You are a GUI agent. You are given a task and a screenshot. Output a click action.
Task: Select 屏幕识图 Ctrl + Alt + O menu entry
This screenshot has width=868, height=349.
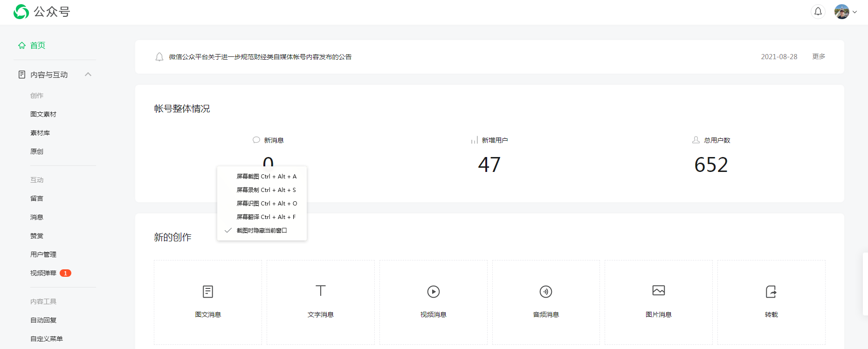coord(262,204)
